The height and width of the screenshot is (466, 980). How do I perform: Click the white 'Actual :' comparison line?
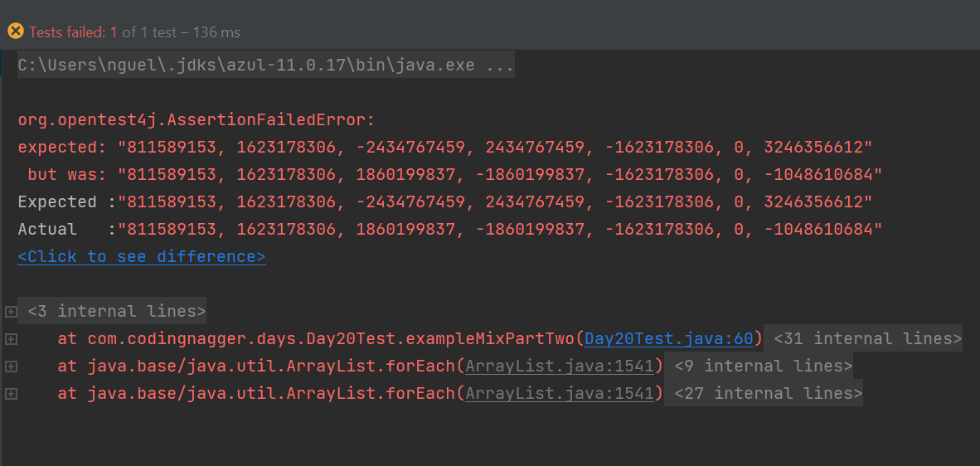pos(449,229)
